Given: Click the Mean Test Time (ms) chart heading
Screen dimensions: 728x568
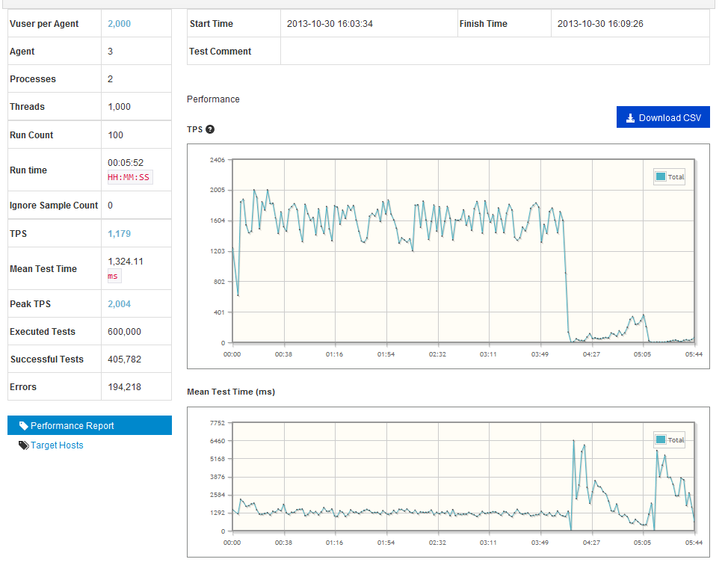Looking at the screenshot, I should point(230,392).
